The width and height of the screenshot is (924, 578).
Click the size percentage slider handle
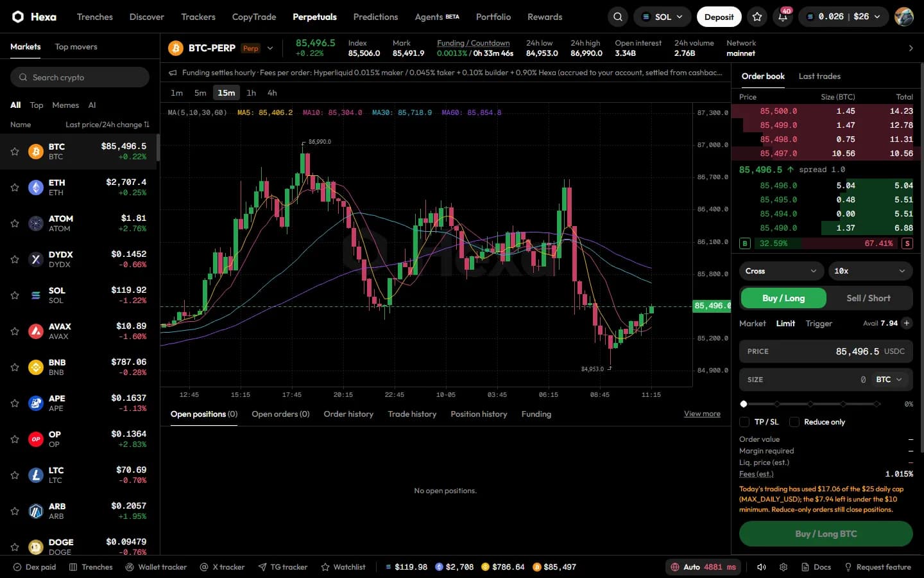coord(744,404)
